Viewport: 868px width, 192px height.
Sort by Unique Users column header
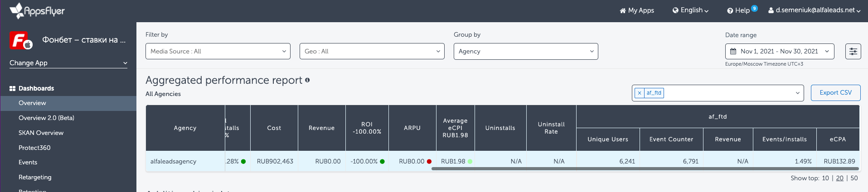pyautogui.click(x=608, y=139)
